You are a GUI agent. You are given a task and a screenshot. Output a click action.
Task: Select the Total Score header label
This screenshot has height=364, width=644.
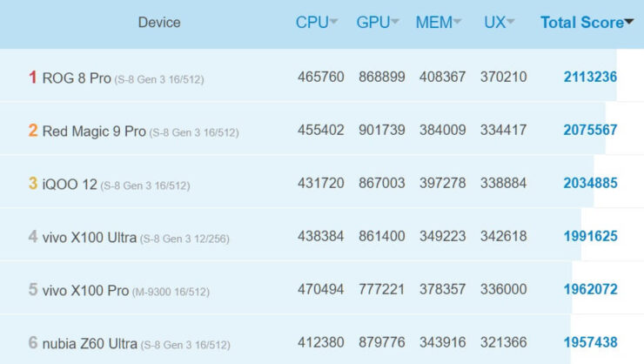pyautogui.click(x=581, y=23)
